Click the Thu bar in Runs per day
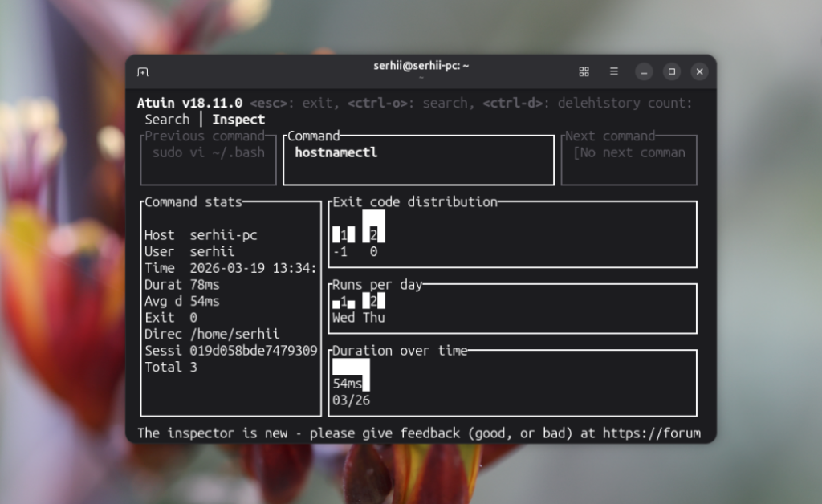This screenshot has width=822, height=504. click(373, 301)
